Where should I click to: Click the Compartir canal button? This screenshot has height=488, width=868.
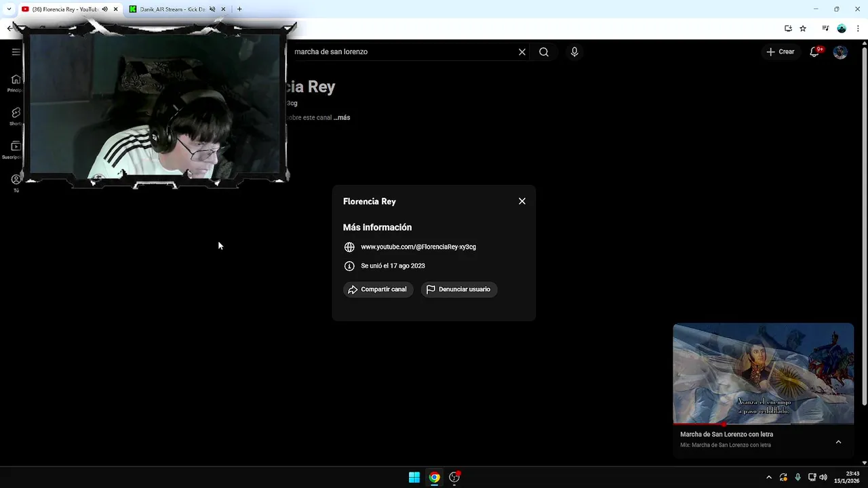pyautogui.click(x=378, y=289)
